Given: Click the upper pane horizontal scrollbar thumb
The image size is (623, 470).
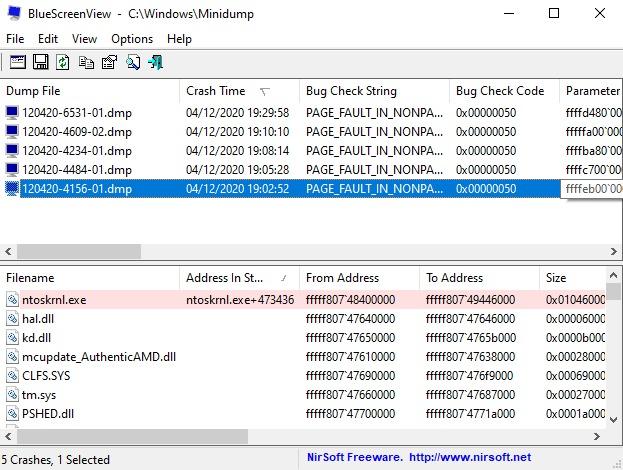Looking at the screenshot, I should click(79, 251).
